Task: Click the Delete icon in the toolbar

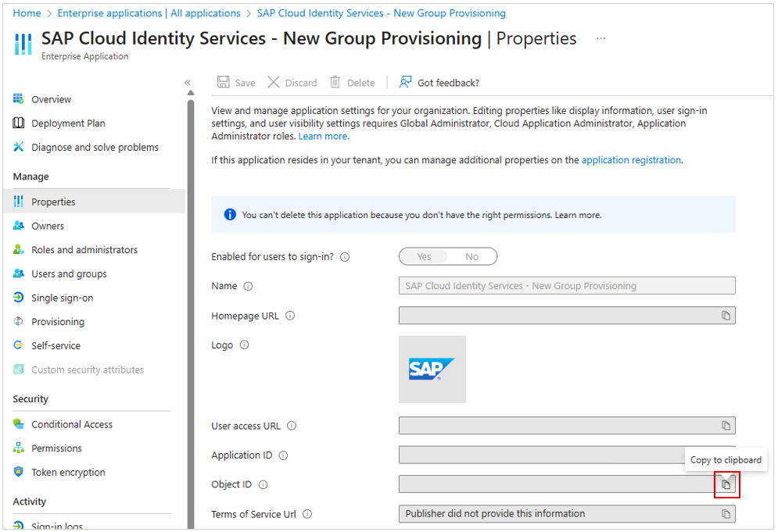Action: tap(352, 82)
